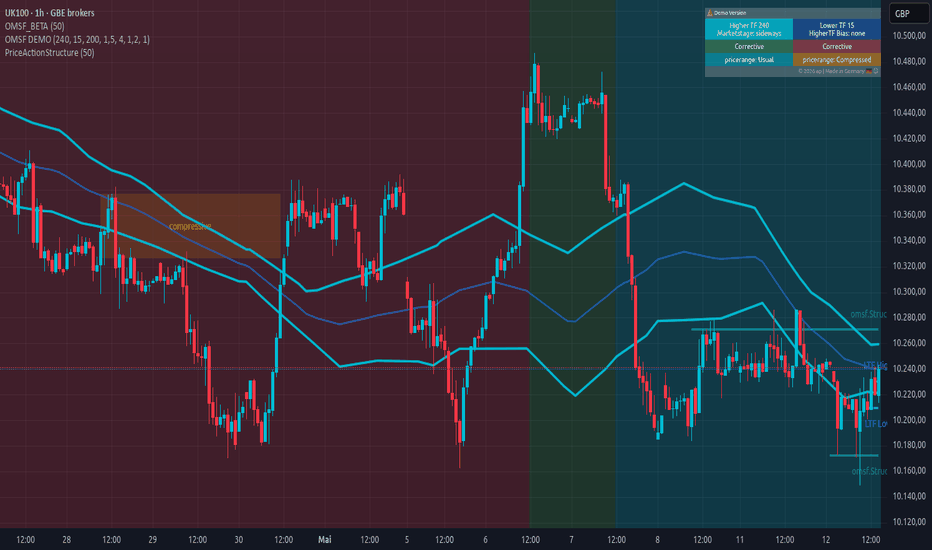Click the Demo Version warning icon
Viewport: 932px width, 550px height.
tap(709, 12)
